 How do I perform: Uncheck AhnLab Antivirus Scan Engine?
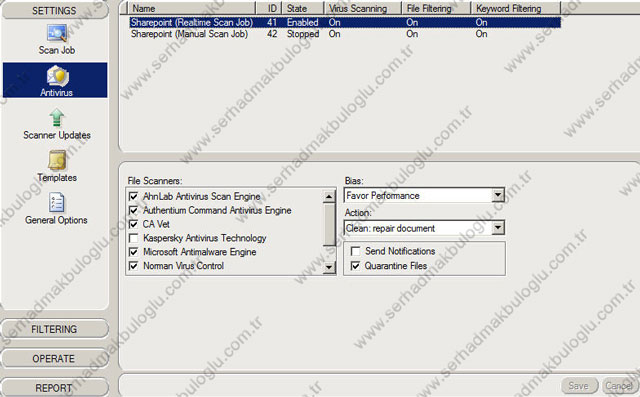click(133, 197)
